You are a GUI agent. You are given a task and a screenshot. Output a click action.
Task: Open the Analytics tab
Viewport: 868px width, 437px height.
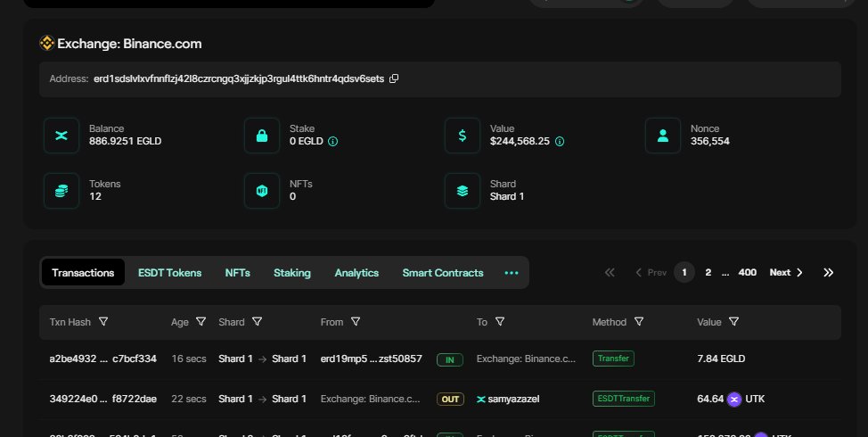coord(356,273)
